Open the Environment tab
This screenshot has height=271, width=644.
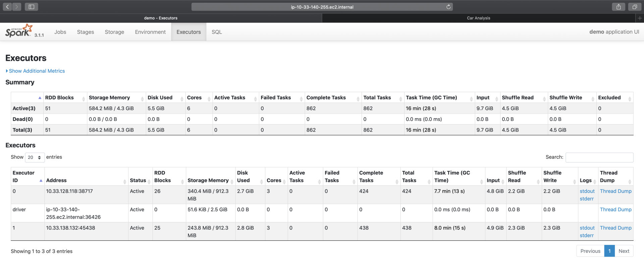point(150,32)
